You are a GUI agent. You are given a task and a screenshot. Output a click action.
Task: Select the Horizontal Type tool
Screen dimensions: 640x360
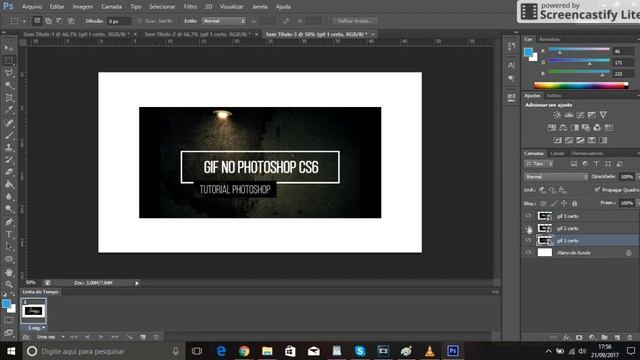9,234
